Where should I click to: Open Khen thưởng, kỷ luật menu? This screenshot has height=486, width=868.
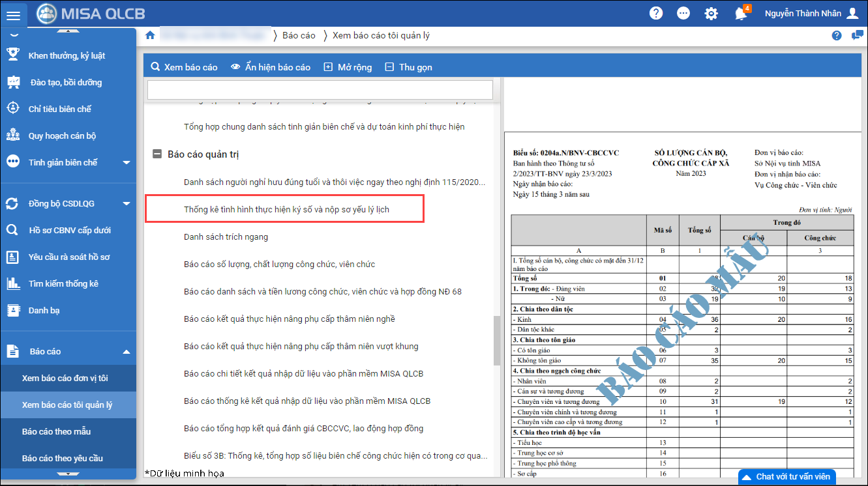pos(67,55)
